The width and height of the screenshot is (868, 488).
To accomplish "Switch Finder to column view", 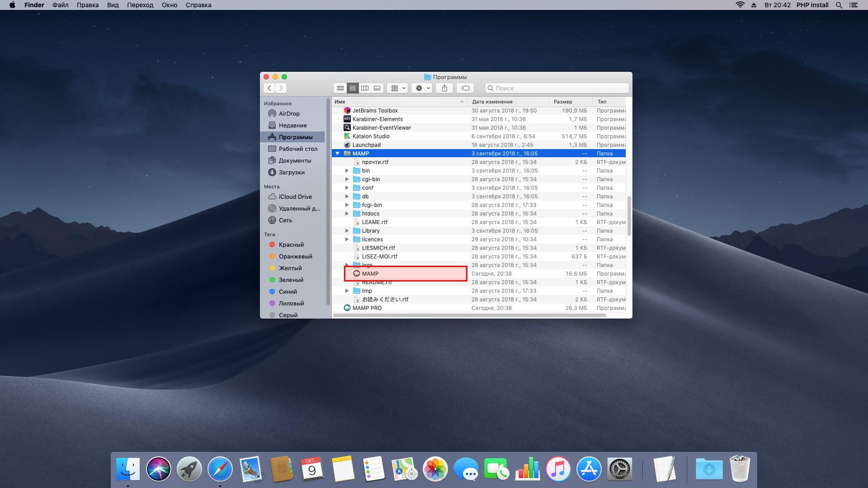I will (365, 88).
